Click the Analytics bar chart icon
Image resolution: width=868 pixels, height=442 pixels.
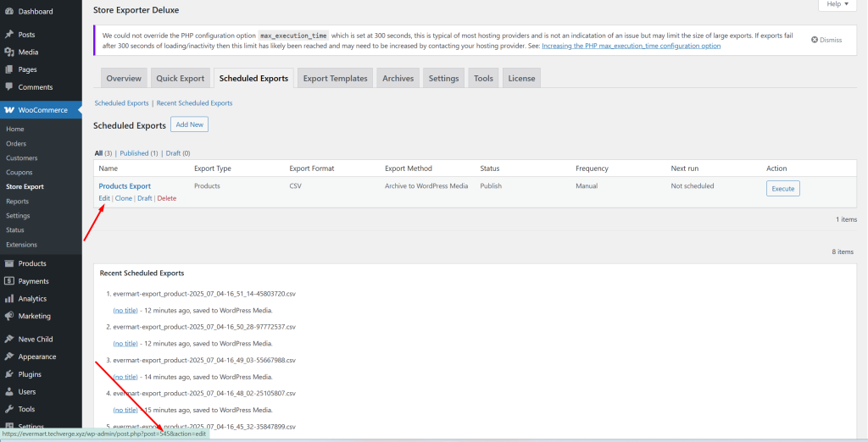tap(8, 299)
